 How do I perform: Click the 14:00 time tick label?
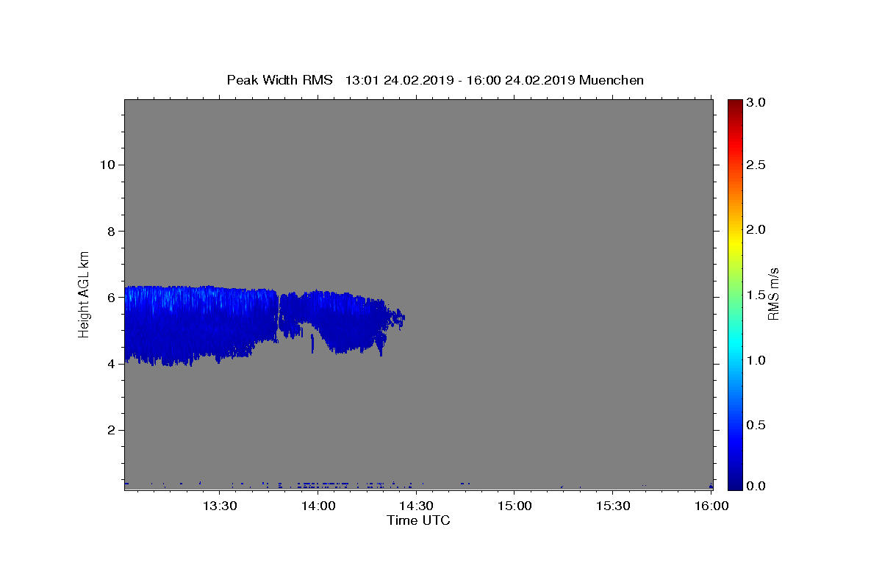pos(318,506)
